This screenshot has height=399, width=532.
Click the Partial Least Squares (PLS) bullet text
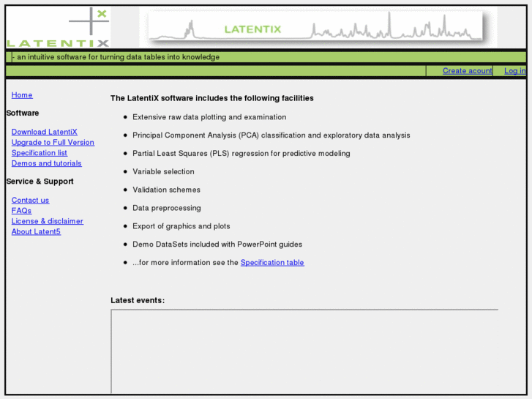[241, 154]
